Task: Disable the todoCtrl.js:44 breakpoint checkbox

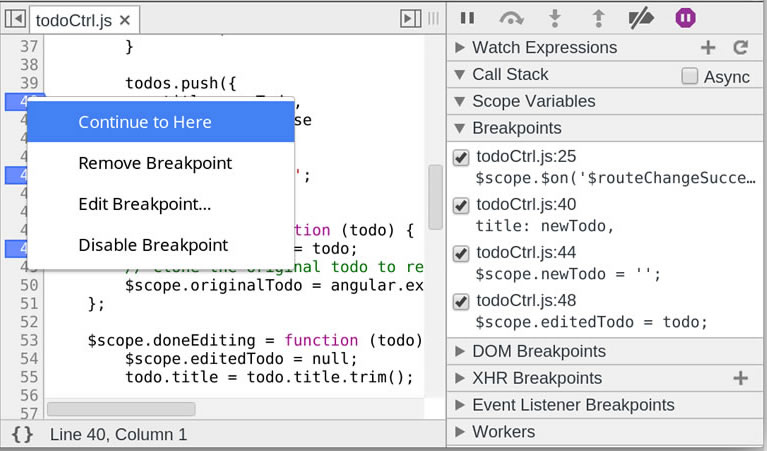Action: pyautogui.click(x=461, y=253)
